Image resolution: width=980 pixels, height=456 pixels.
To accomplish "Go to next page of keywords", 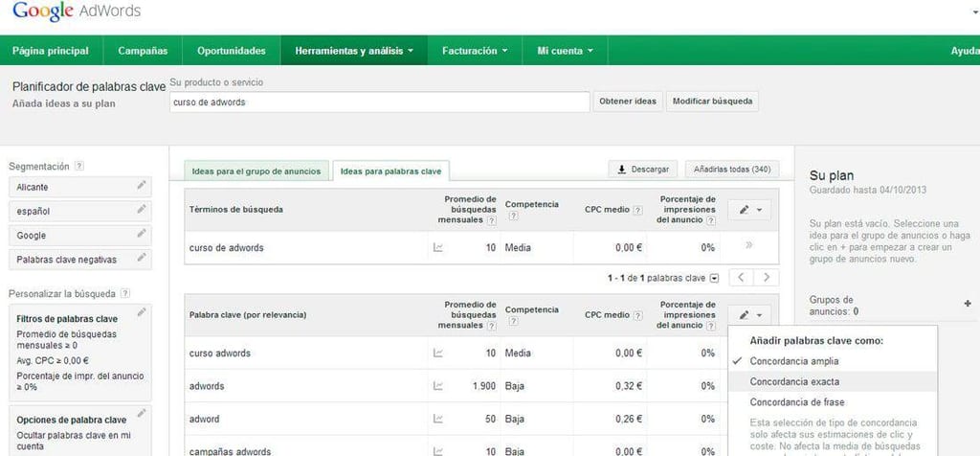I will [767, 278].
